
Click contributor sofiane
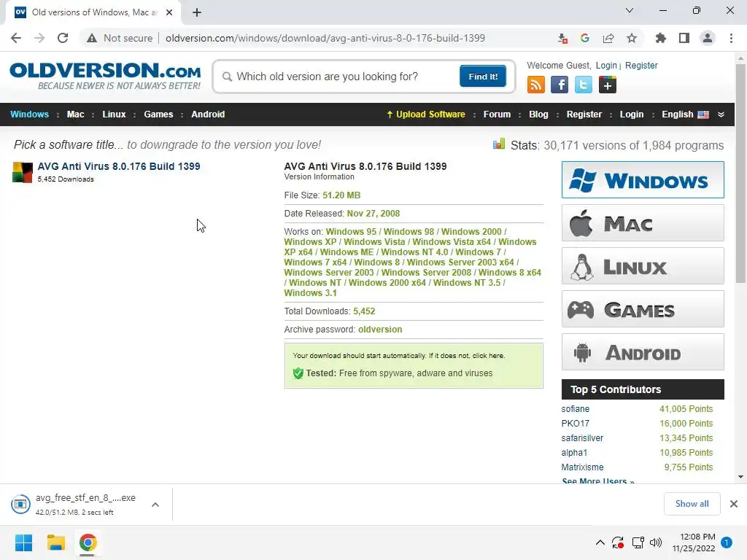coord(575,409)
